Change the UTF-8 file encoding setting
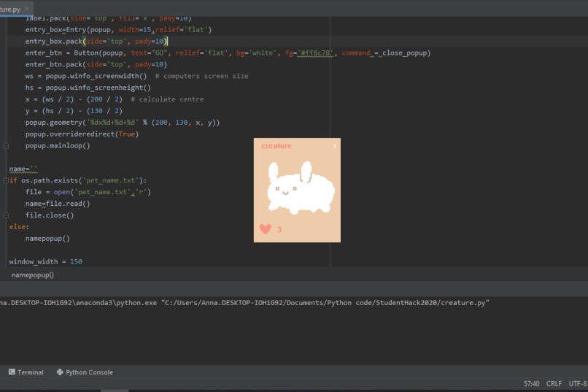This screenshot has width=588, height=392. (x=578, y=384)
